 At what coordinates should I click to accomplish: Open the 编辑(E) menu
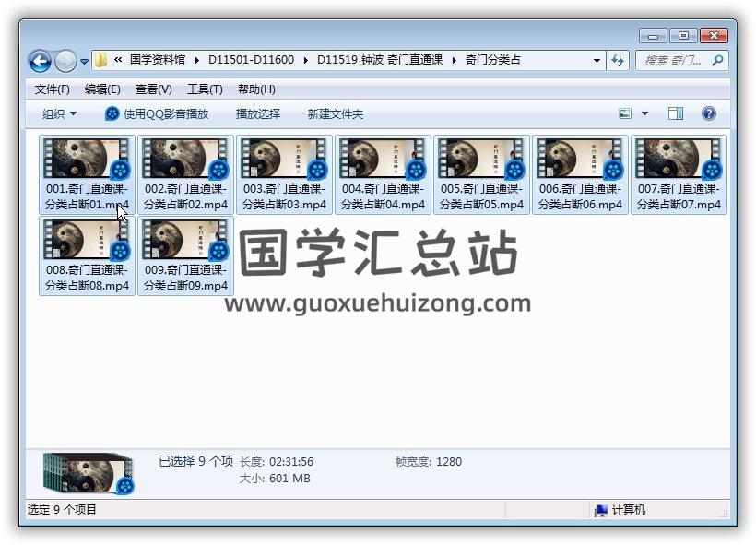point(102,89)
